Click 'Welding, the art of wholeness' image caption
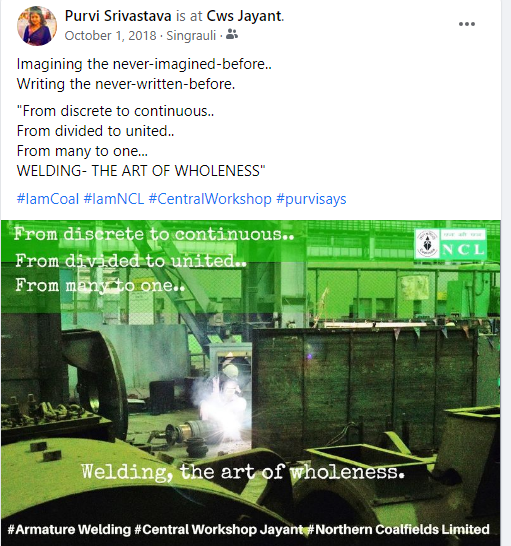511x546 pixels. tap(243, 472)
